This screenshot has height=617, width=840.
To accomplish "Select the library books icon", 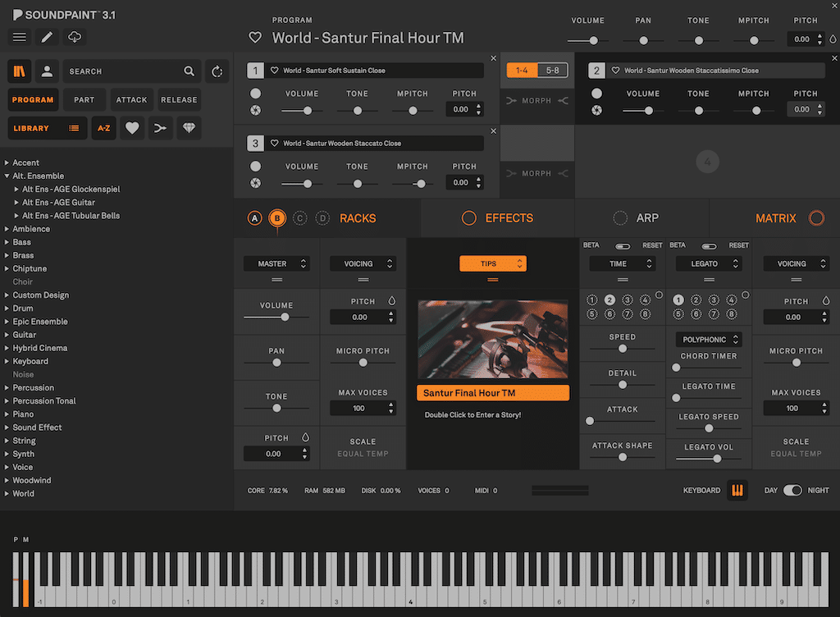I will coord(20,71).
